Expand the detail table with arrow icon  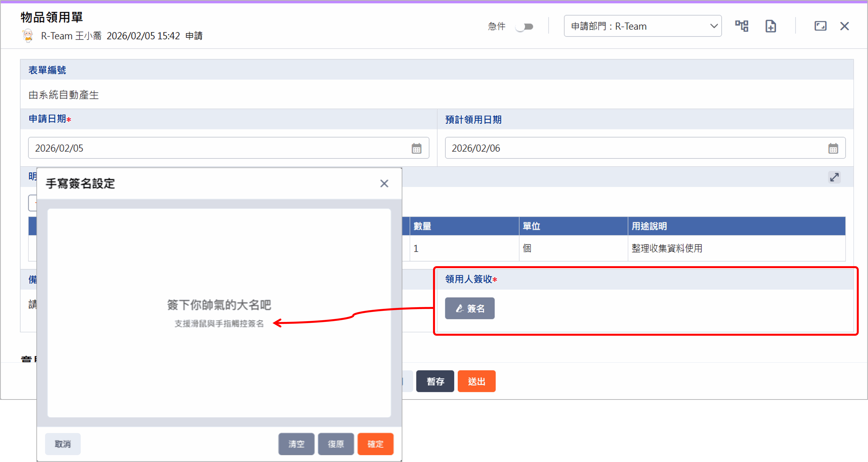pyautogui.click(x=834, y=177)
